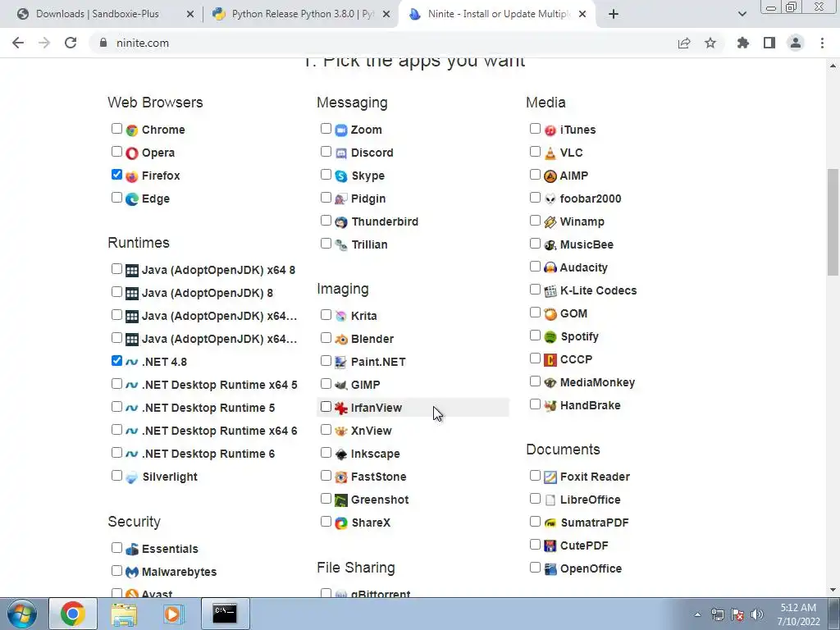
Task: Click the Trillian label
Action: [x=369, y=244]
